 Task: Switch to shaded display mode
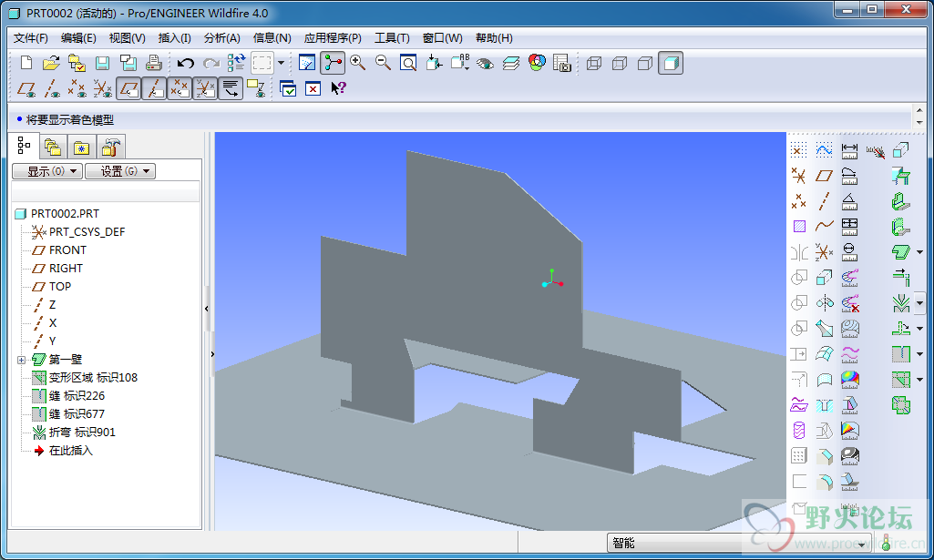(671, 63)
